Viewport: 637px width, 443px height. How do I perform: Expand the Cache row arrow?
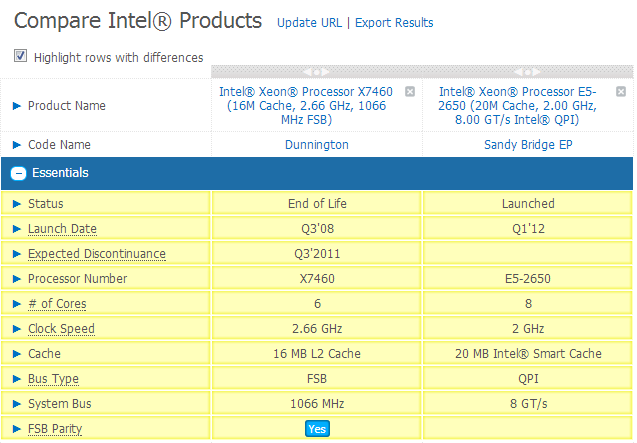pyautogui.click(x=17, y=354)
